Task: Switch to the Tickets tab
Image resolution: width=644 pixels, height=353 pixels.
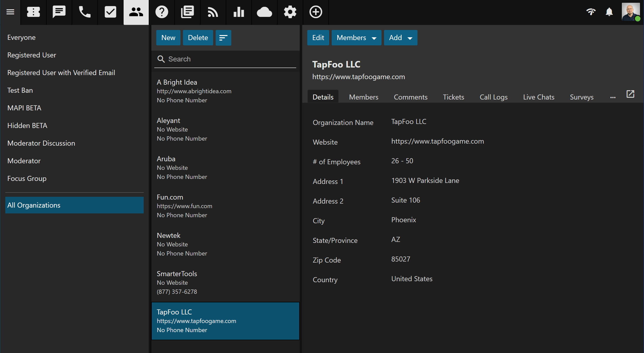Action: coord(453,97)
